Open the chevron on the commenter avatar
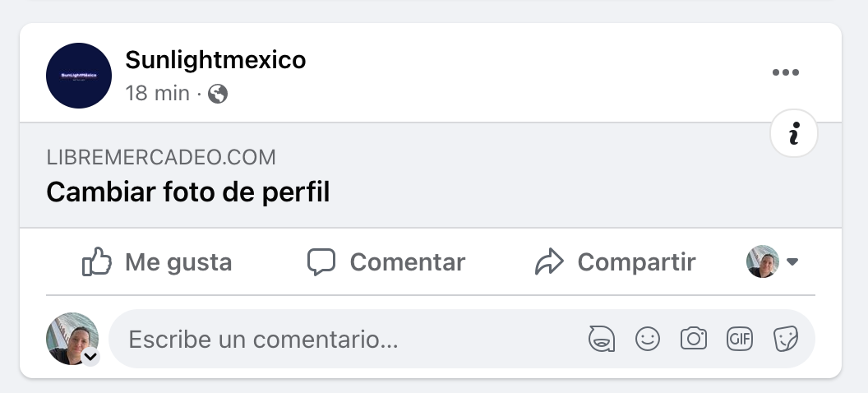The height and width of the screenshot is (393, 868). pyautogui.click(x=90, y=357)
